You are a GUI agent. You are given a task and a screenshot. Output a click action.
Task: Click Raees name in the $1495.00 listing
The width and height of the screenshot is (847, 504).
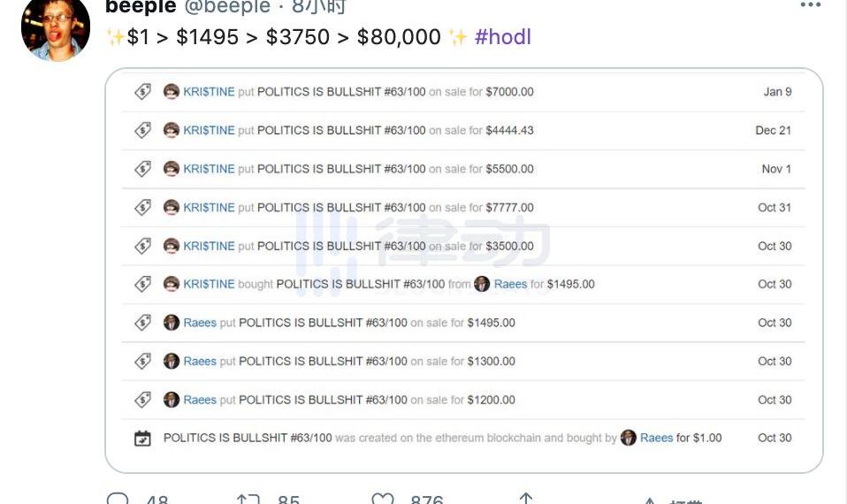pyautogui.click(x=200, y=323)
